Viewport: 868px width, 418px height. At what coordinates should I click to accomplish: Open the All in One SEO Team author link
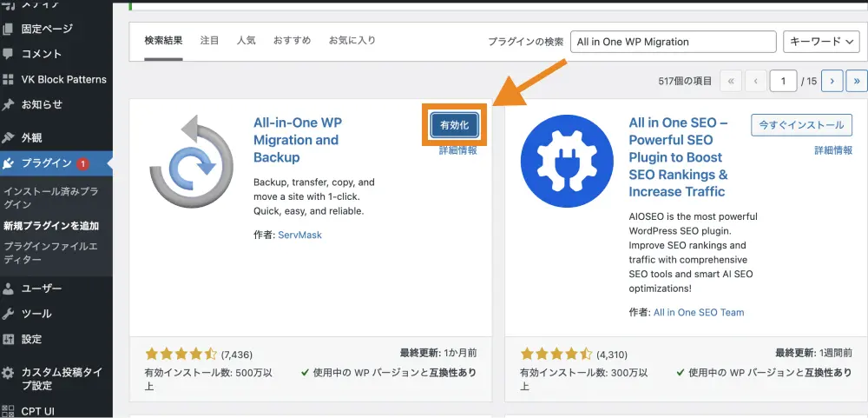pos(699,312)
